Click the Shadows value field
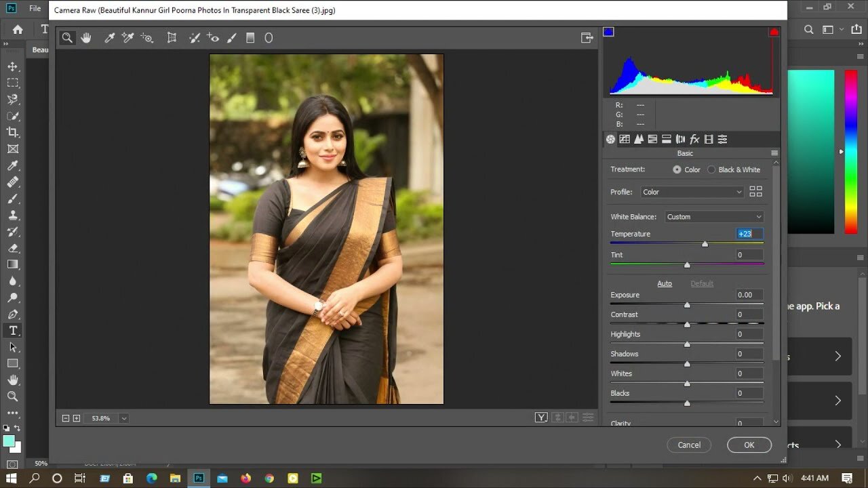 (749, 354)
